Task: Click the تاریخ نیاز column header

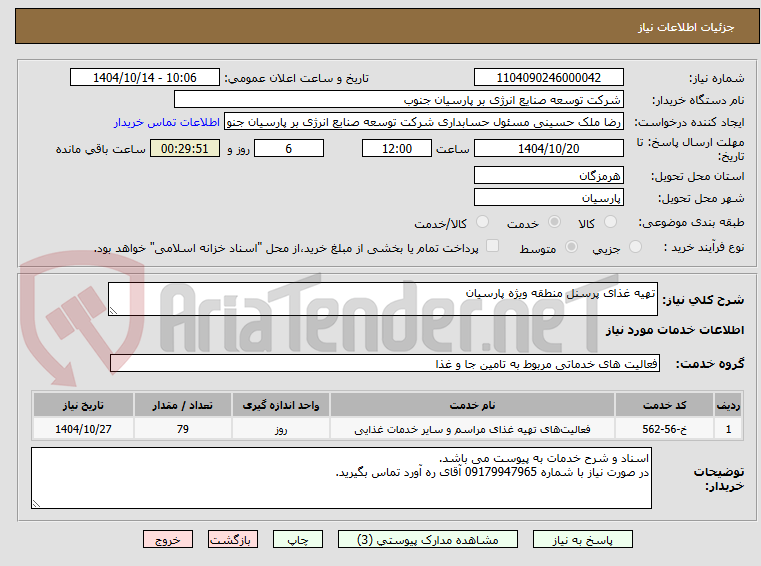Action: (83, 405)
